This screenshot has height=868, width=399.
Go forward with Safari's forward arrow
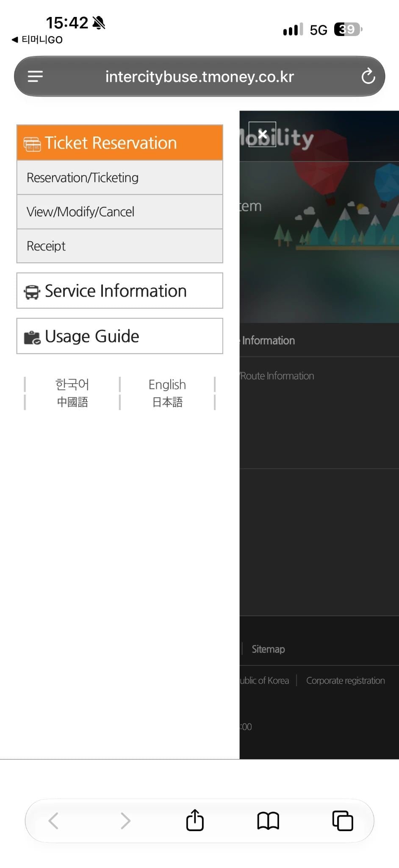125,821
